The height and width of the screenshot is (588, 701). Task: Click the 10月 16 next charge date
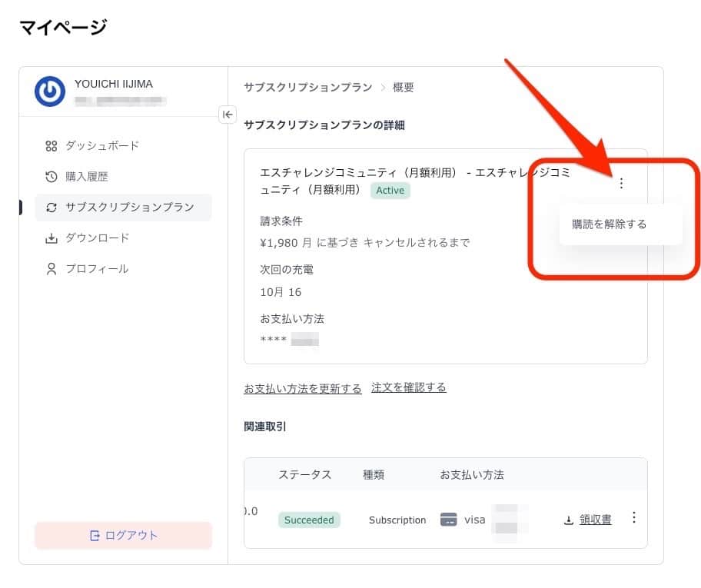pyautogui.click(x=281, y=292)
